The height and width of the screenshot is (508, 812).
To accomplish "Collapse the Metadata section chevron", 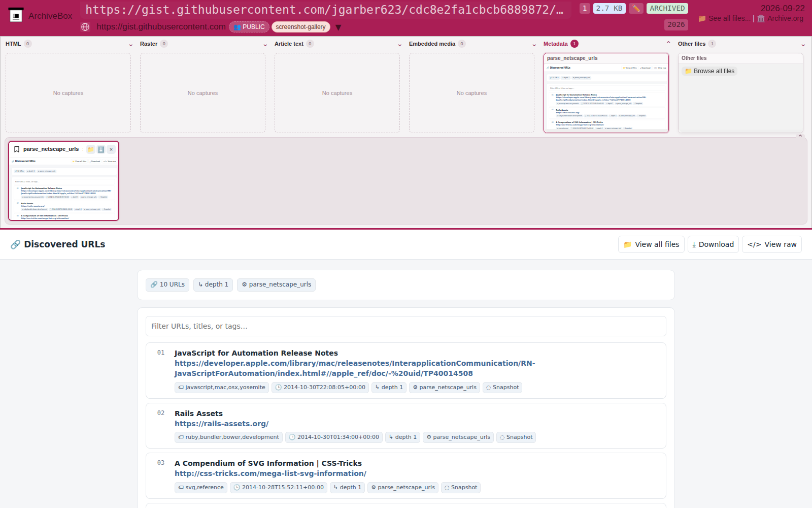I will (x=668, y=43).
